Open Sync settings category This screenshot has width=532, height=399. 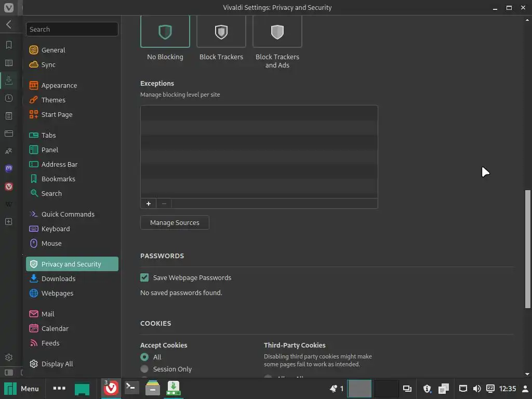(72, 64)
